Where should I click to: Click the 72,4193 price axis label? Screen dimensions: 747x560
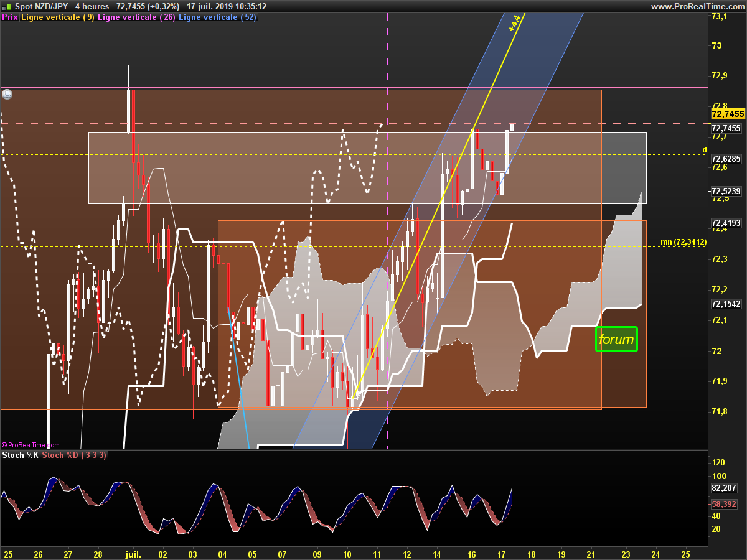pyautogui.click(x=726, y=223)
